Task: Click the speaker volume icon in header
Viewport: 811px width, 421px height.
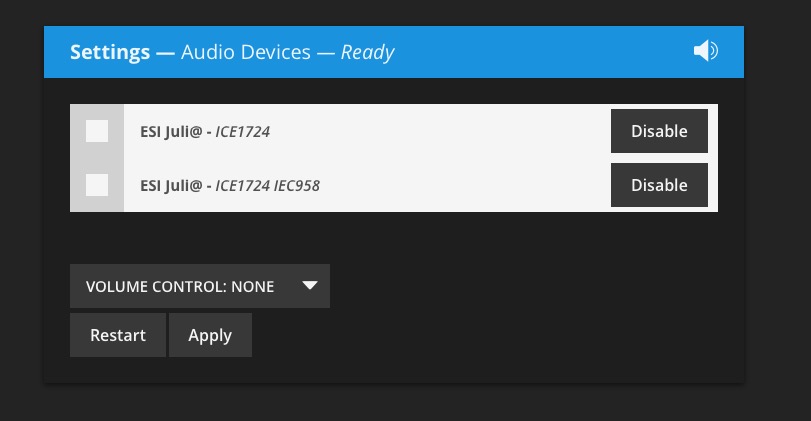Action: tap(705, 51)
